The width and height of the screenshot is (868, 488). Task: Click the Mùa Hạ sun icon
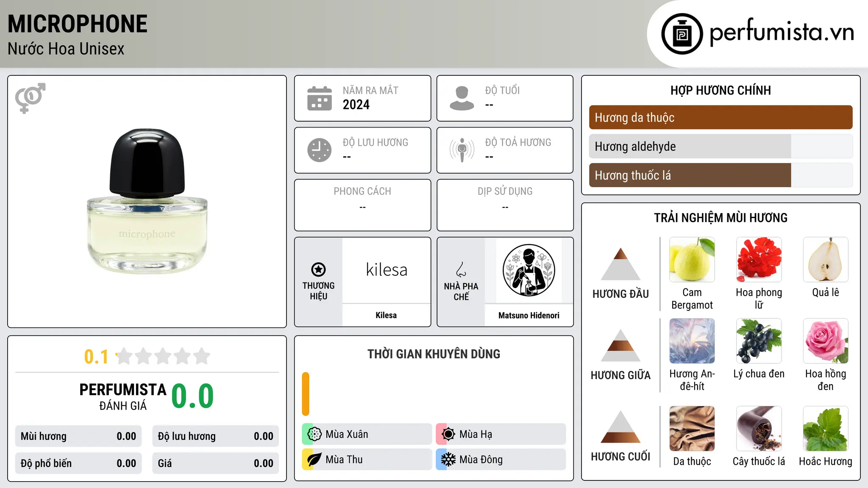point(448,434)
